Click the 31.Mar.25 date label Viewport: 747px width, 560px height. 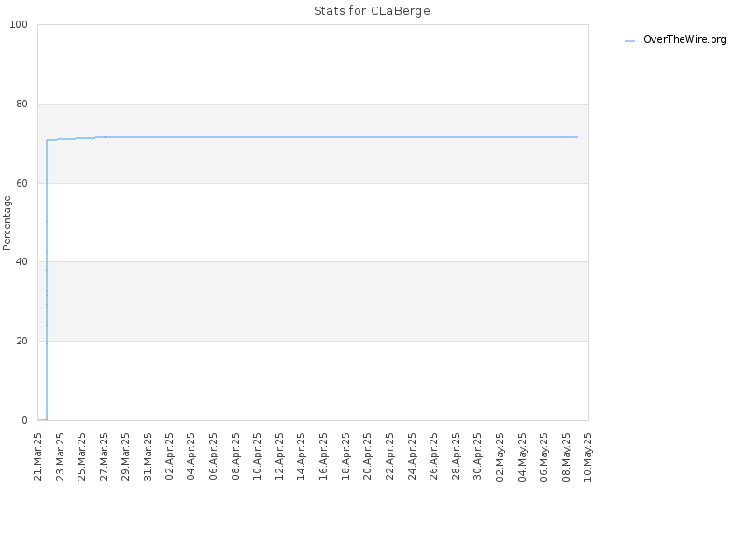pos(148,456)
